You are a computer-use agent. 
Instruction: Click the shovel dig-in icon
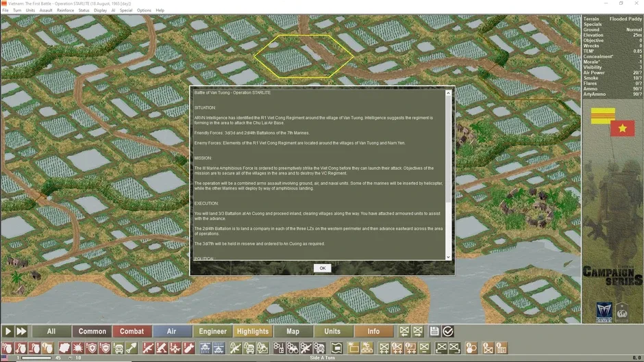(x=132, y=348)
